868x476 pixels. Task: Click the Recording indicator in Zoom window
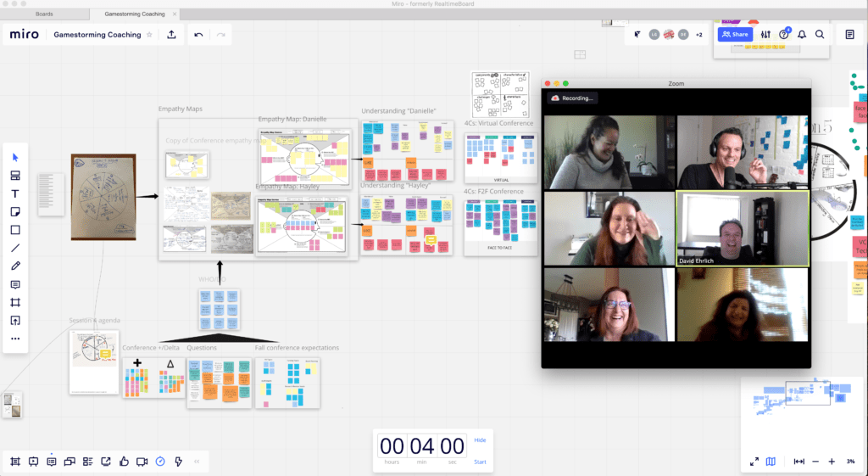572,98
